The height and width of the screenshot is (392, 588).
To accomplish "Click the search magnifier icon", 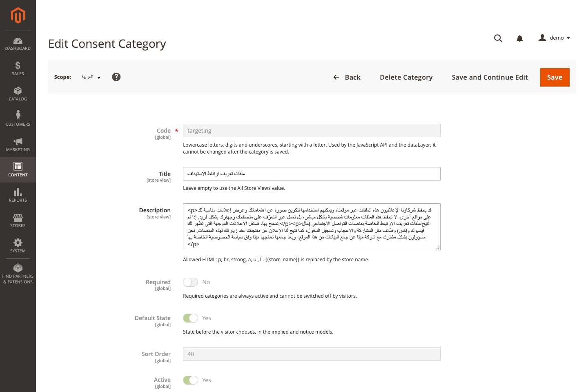I will [498, 38].
